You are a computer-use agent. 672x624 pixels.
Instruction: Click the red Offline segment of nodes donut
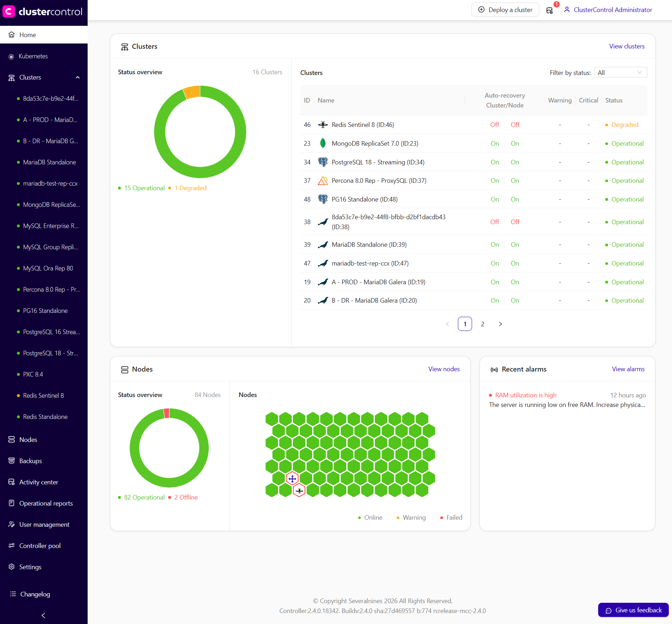click(166, 413)
